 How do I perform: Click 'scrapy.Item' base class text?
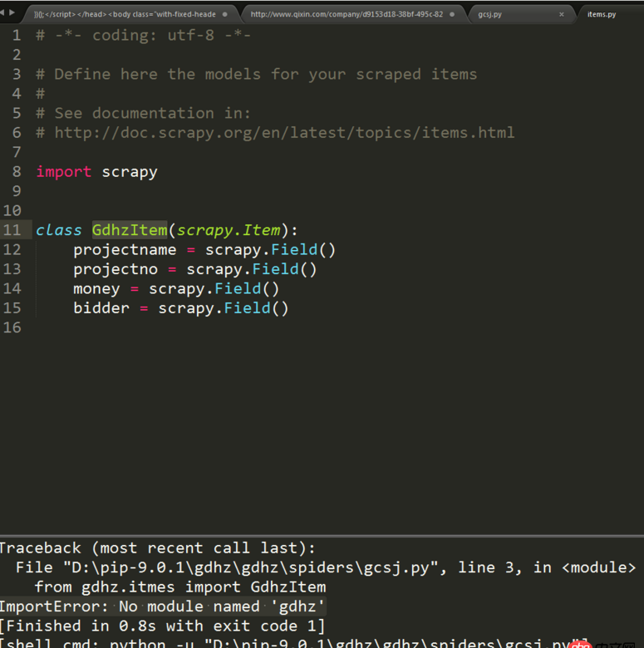[x=229, y=230]
